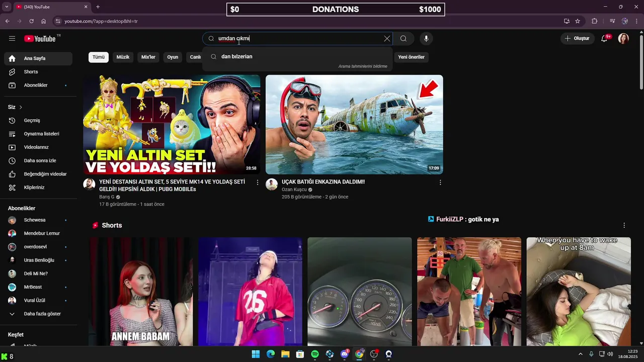The width and height of the screenshot is (644, 362).
Task: Open Beğendiğim videolar list
Action: 38,174
